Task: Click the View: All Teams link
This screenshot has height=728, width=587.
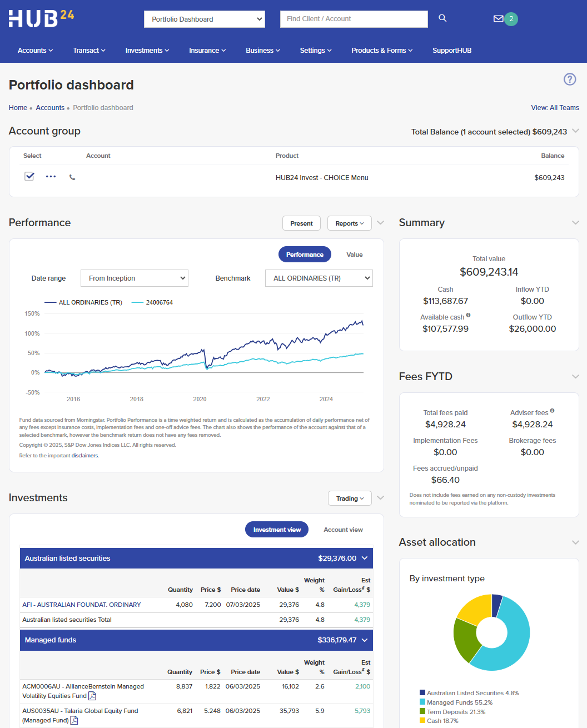Action: [x=555, y=108]
